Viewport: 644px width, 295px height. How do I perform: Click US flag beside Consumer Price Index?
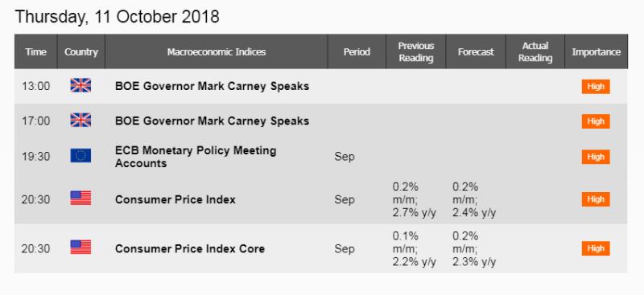coord(80,199)
